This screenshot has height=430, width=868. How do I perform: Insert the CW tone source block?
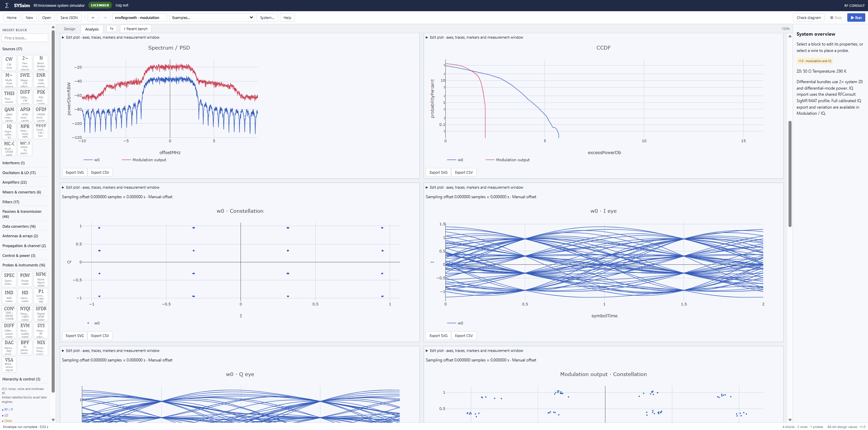[9, 63]
